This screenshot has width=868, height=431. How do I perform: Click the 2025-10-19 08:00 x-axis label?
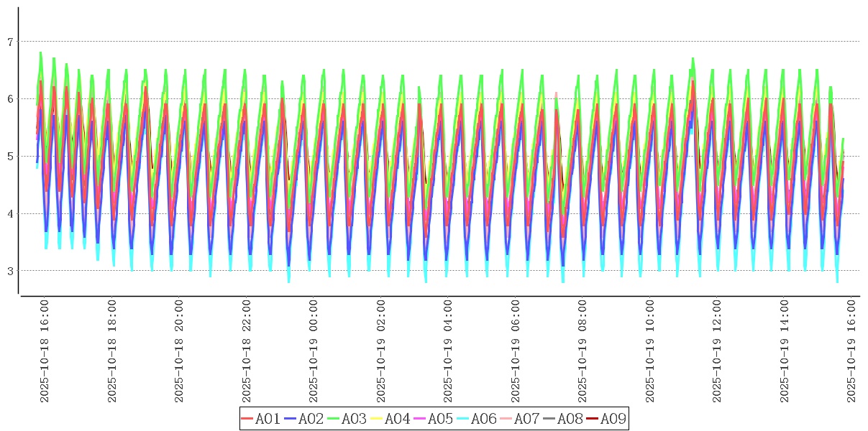pos(583,351)
